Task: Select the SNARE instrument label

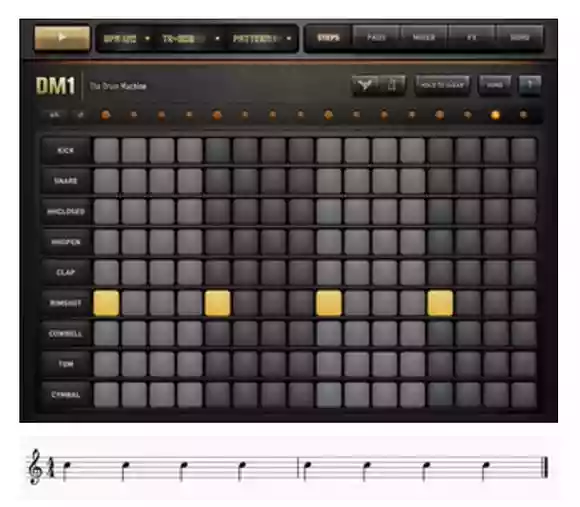Action: click(x=66, y=181)
